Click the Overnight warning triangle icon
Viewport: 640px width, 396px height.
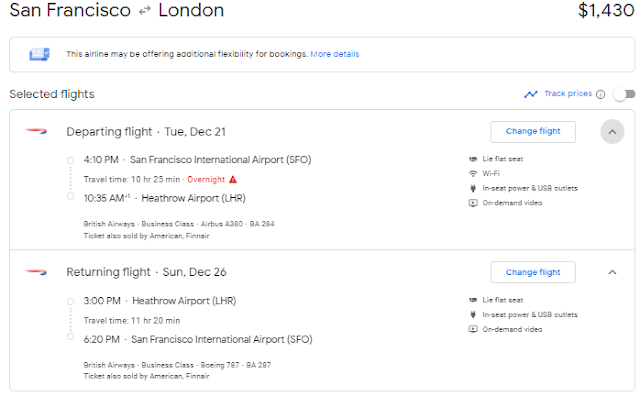click(233, 179)
